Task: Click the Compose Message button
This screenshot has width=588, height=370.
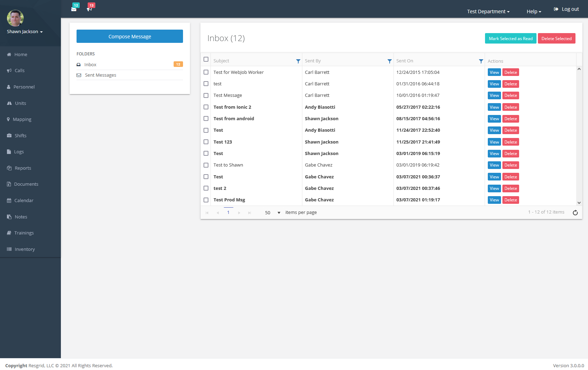Action: coord(129,36)
